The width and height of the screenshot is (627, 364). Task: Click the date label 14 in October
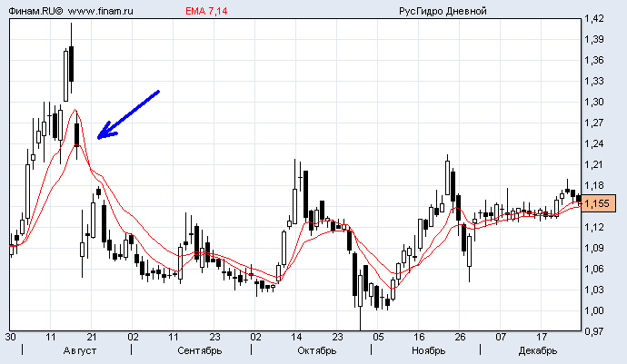pyautogui.click(x=296, y=337)
